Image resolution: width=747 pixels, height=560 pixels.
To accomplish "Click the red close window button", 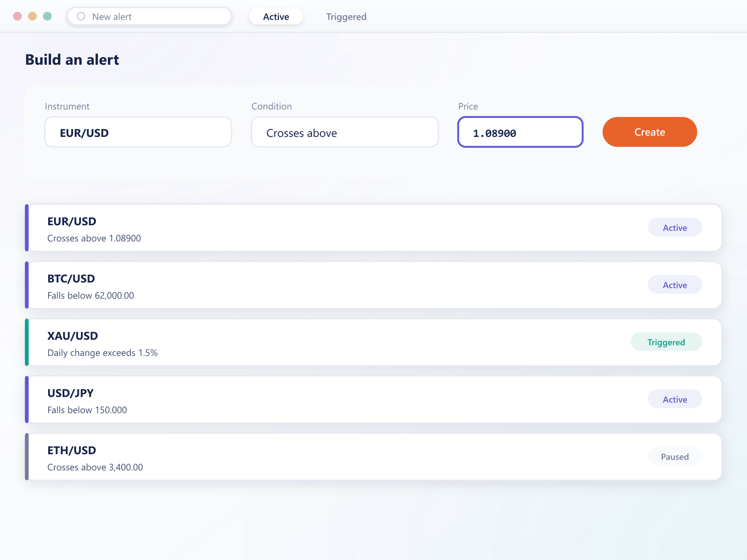I will coord(17,16).
